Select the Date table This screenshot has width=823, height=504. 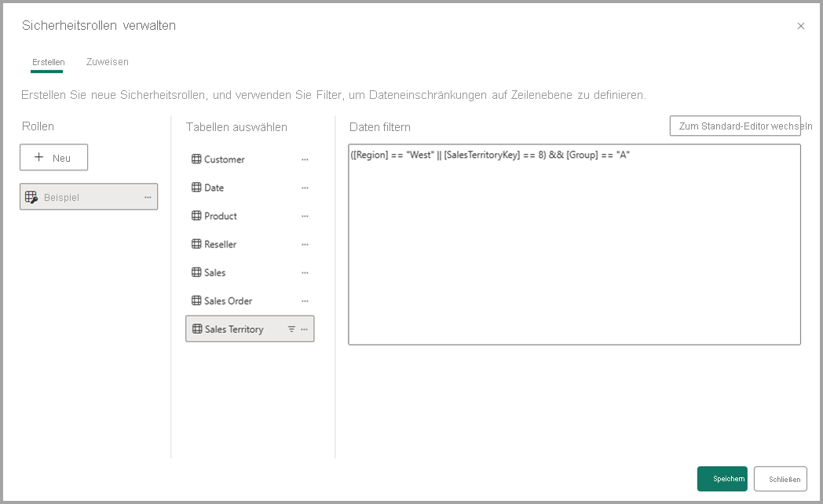[250, 188]
